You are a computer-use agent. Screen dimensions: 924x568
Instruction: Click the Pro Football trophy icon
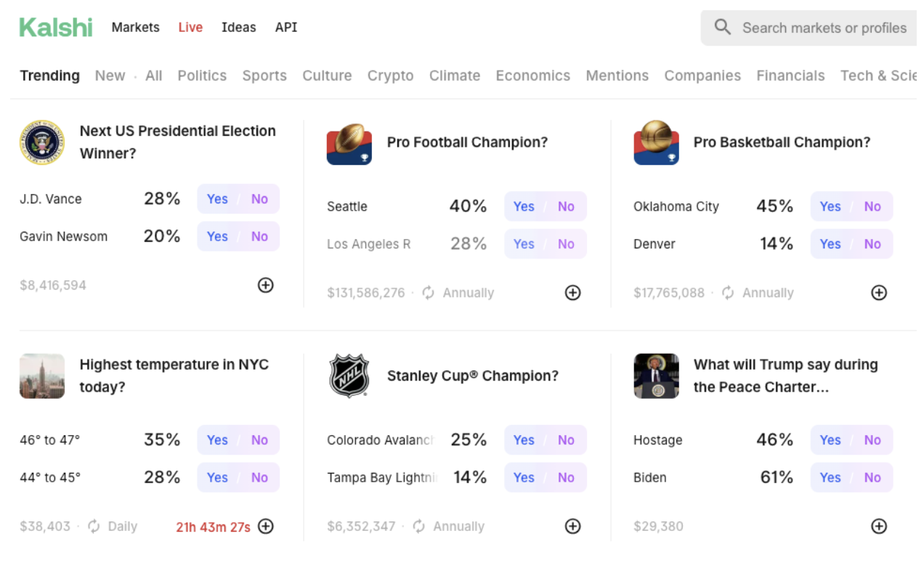click(x=349, y=143)
